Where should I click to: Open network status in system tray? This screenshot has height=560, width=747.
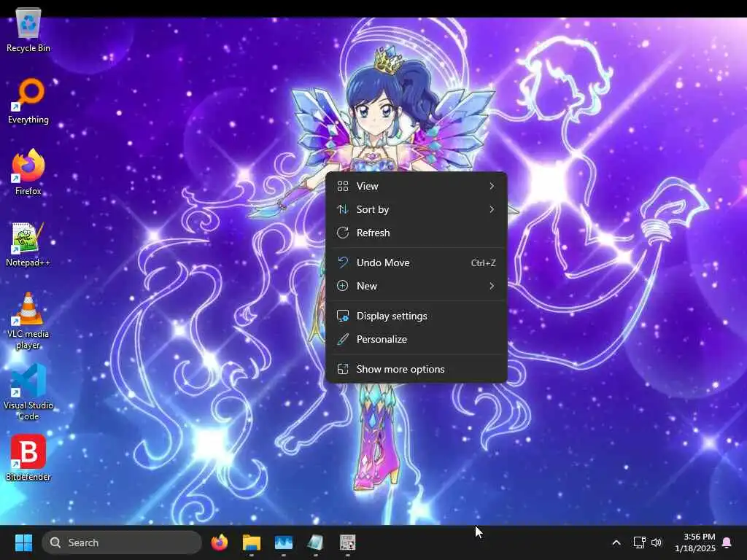point(639,542)
